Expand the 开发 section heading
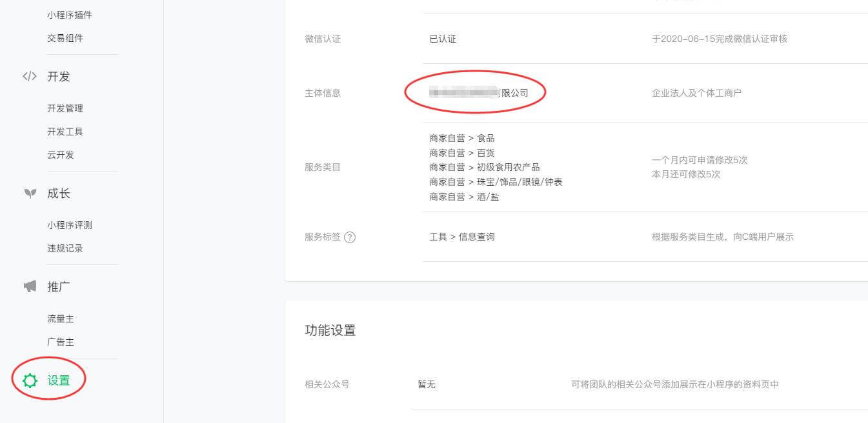The height and width of the screenshot is (423, 868). coord(59,77)
